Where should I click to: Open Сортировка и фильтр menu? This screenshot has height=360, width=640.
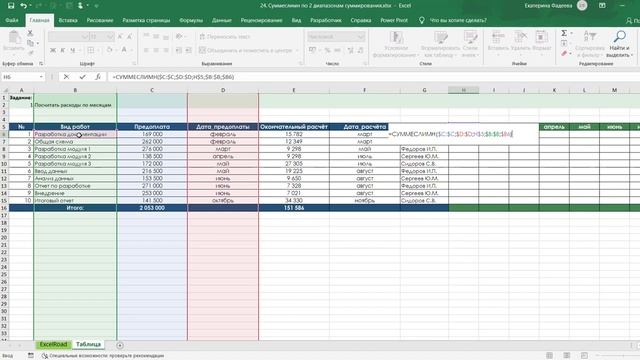pyautogui.click(x=590, y=44)
